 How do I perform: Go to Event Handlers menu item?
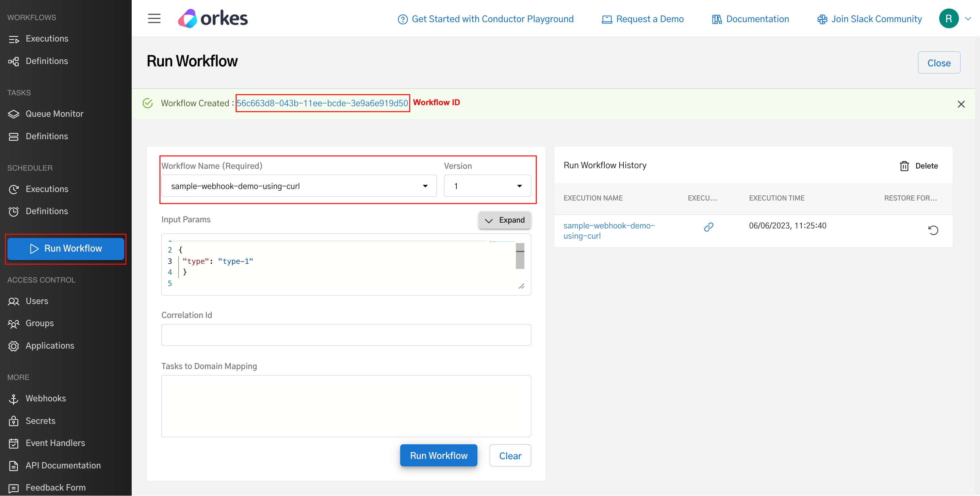click(55, 443)
